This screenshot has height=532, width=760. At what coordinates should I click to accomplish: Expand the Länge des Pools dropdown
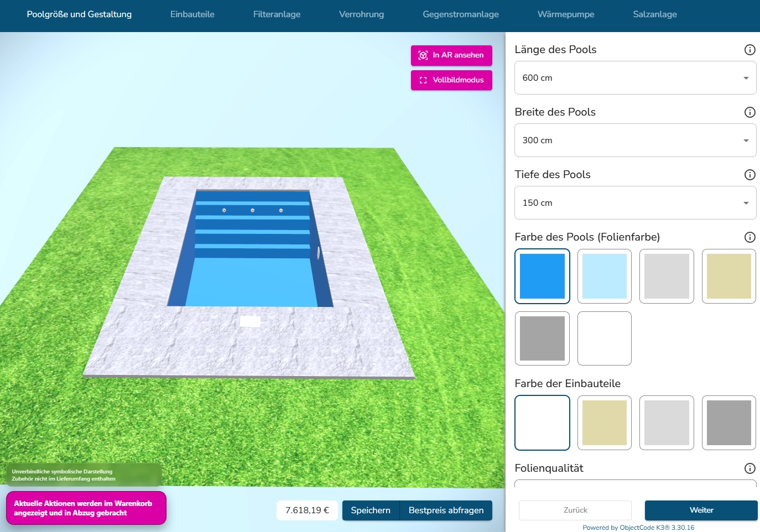coord(635,78)
